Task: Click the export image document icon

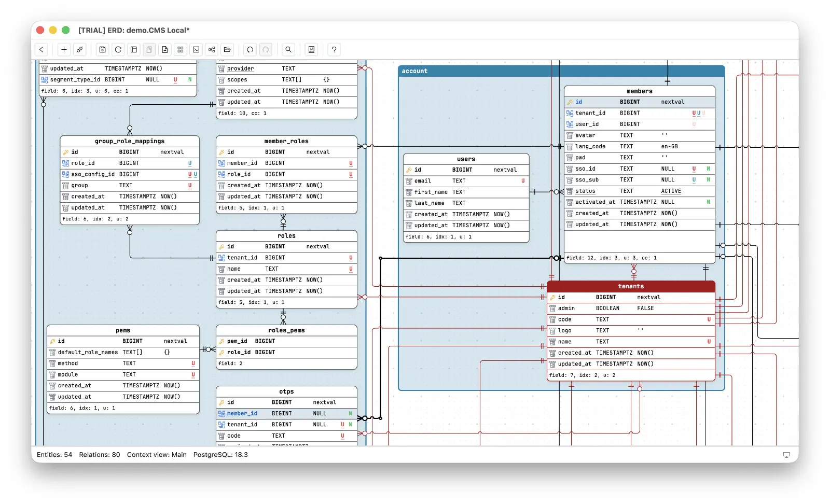Action: point(165,50)
